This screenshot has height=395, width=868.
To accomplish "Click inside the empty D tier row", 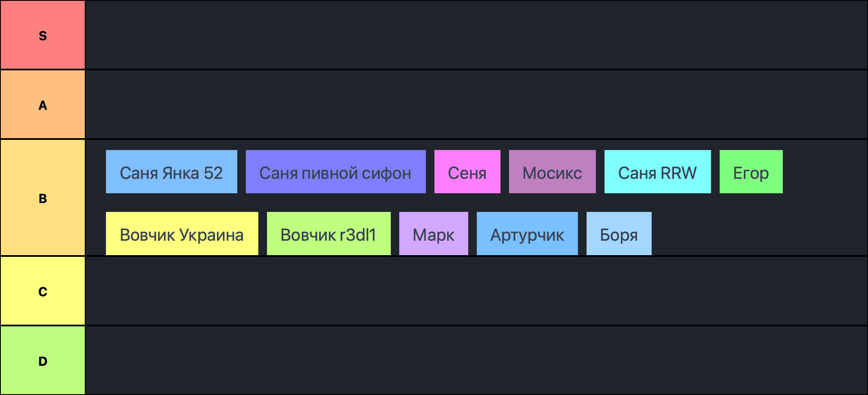I will click(x=476, y=361).
